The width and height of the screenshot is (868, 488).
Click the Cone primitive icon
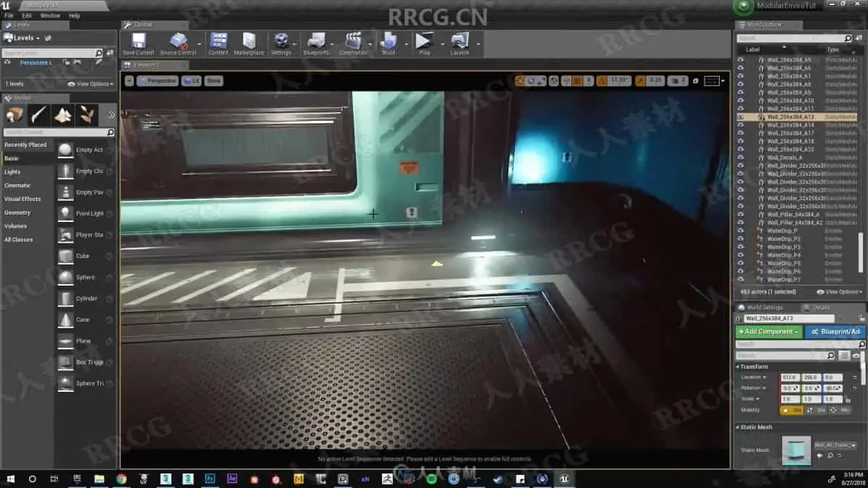point(66,320)
